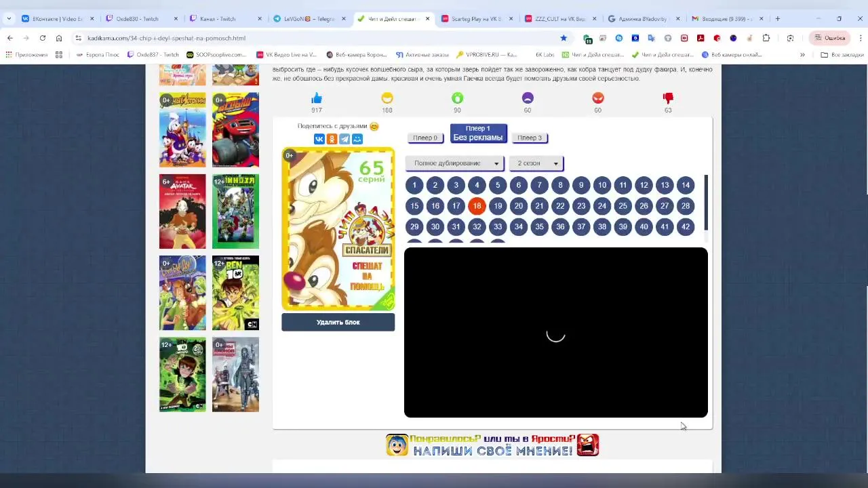Select episode 1 circle
868x488 pixels.
click(x=414, y=185)
